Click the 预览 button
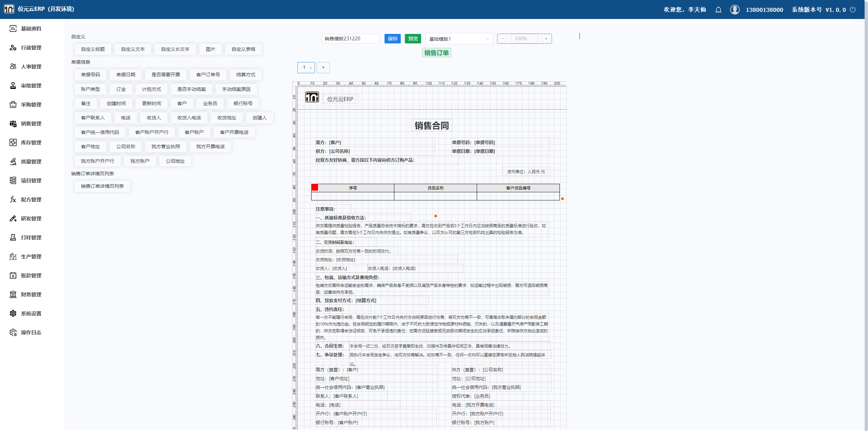The width and height of the screenshot is (868, 431). 413,39
